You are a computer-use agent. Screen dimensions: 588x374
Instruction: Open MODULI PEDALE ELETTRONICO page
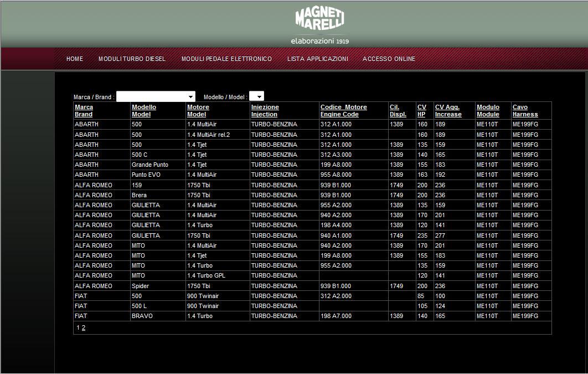point(226,59)
